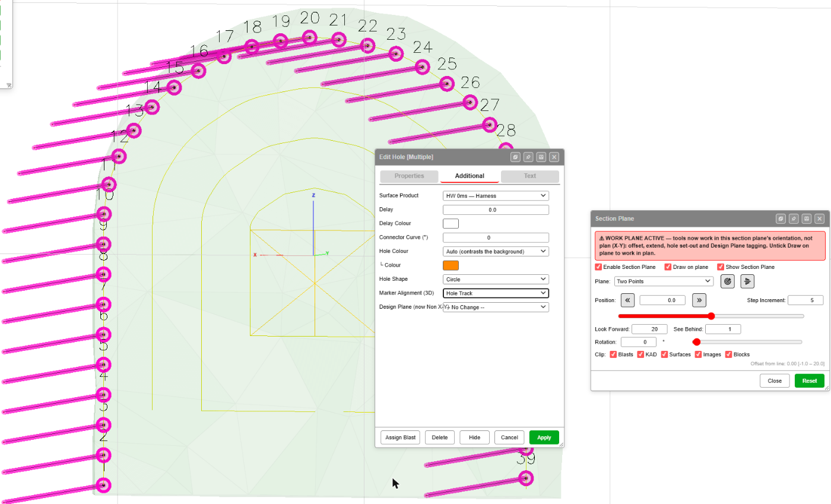
Task: Click the dock icon in Edit Hole title bar
Action: (541, 157)
